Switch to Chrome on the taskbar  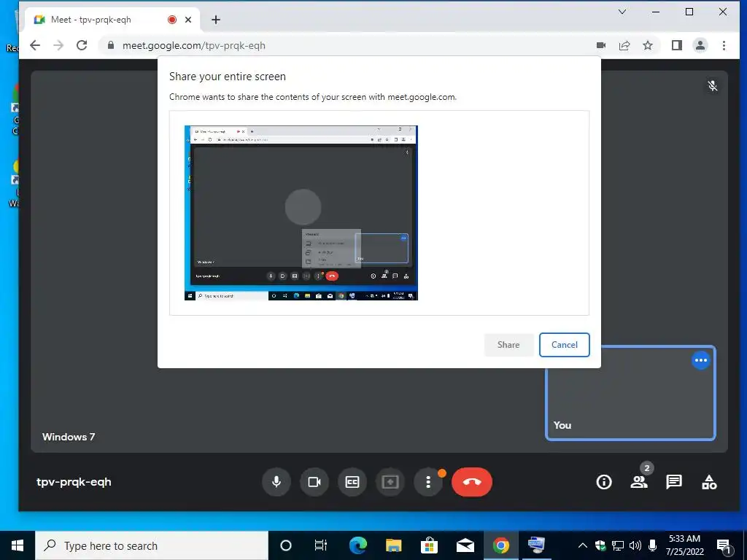500,545
